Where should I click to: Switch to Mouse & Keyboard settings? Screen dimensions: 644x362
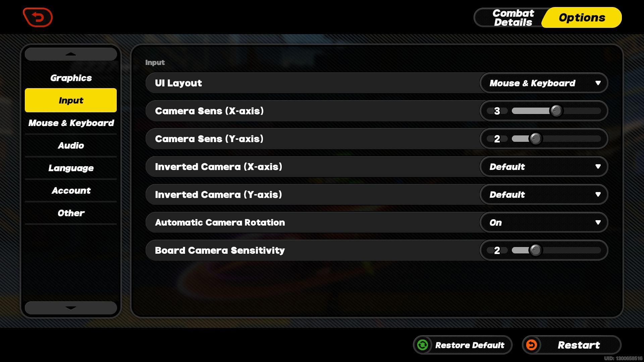point(71,123)
